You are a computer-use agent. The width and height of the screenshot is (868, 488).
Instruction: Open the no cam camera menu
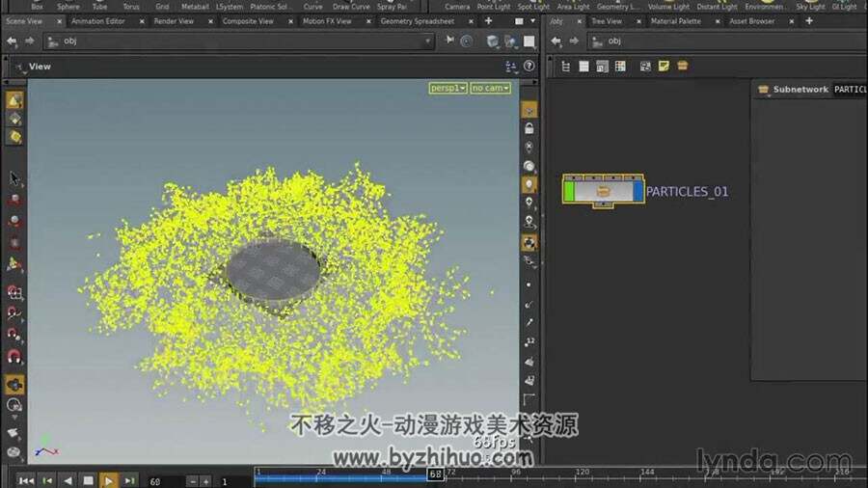pos(491,88)
